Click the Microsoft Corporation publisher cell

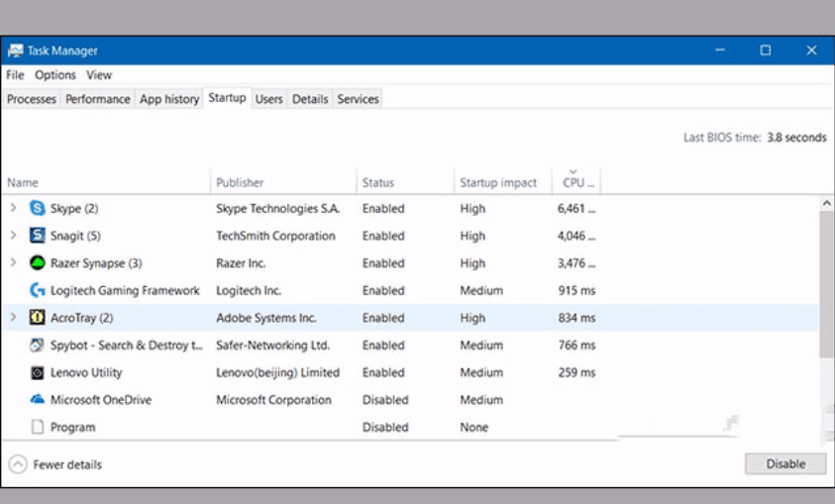pos(273,400)
